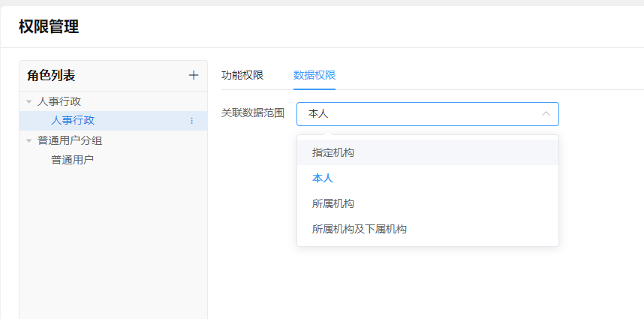Screen dimensions: 644x319
Task: Pick the highlighted 本人 option in the list
Action: tap(323, 178)
